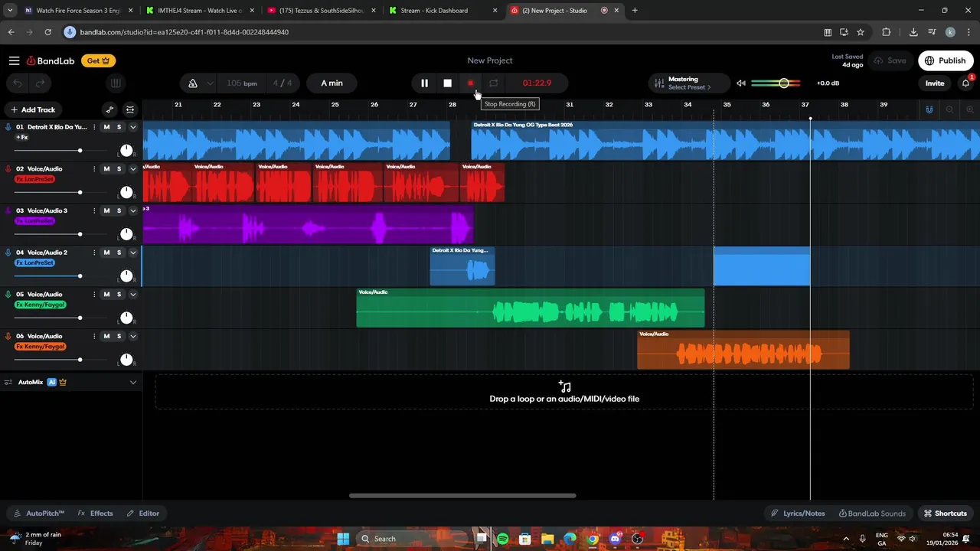The height and width of the screenshot is (551, 980).
Task: Mute track 02 Voice/Audio
Action: (106, 169)
